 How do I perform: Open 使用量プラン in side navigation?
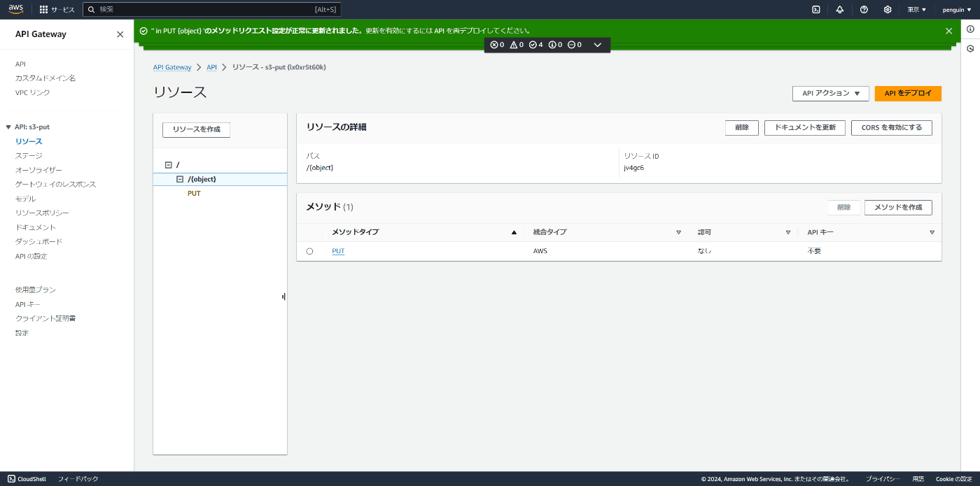click(36, 290)
